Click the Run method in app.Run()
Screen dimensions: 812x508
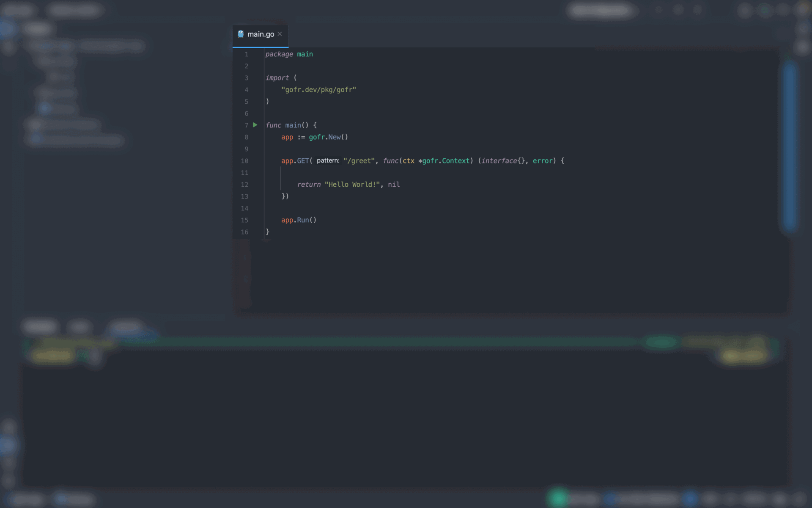tap(303, 220)
